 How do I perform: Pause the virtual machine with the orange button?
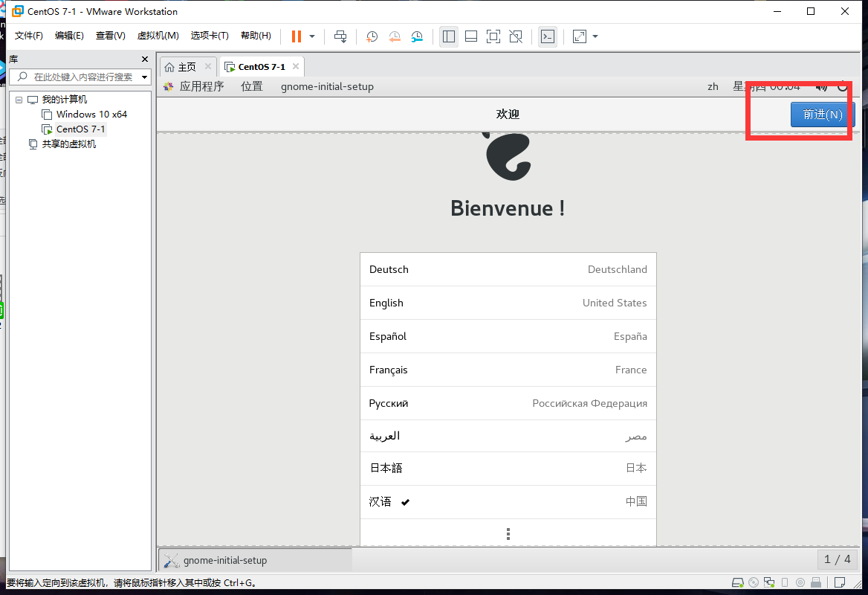(297, 36)
